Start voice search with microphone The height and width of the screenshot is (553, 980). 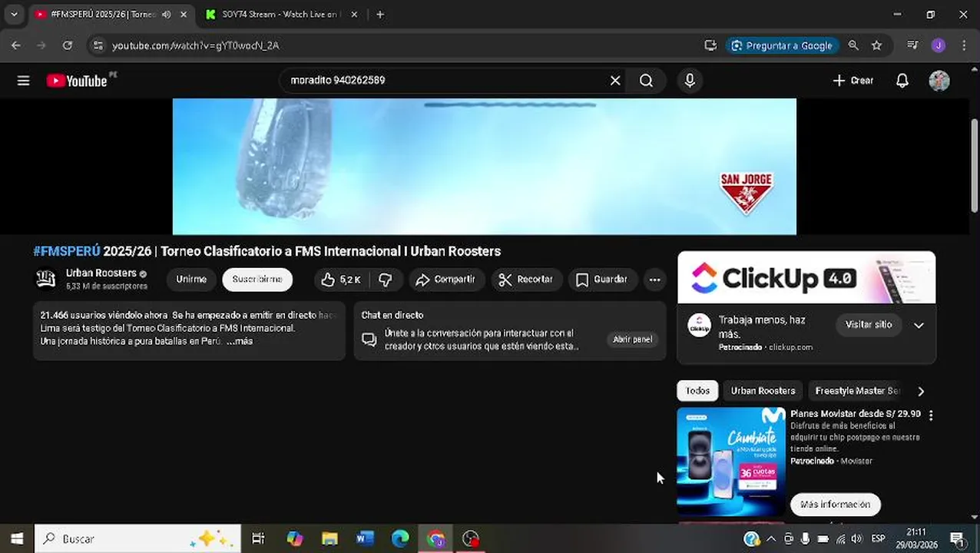tap(690, 81)
